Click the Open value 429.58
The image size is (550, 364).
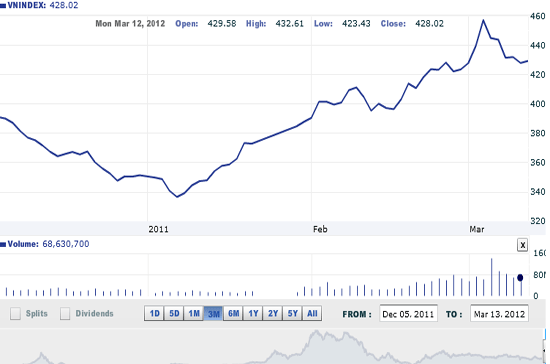click(x=222, y=23)
